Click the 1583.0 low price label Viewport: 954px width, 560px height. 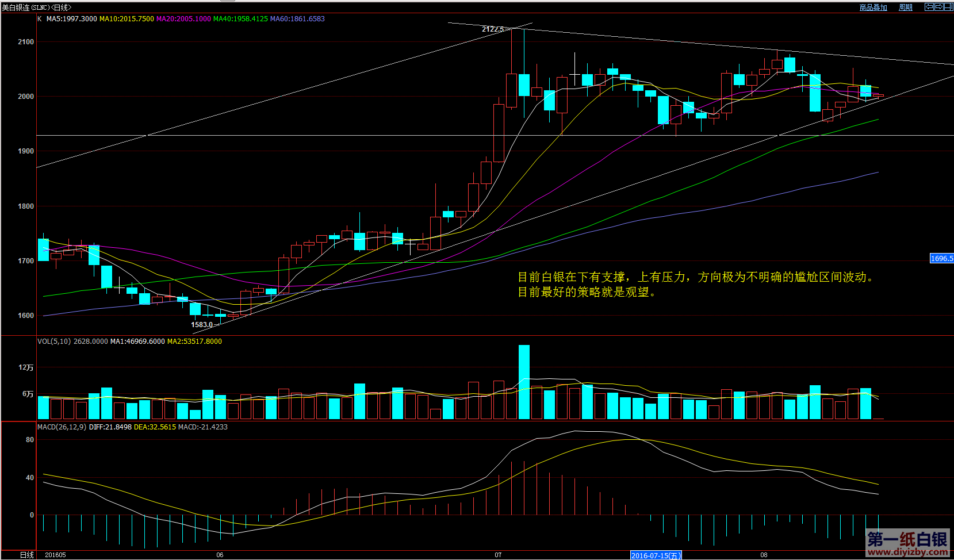[x=202, y=325]
